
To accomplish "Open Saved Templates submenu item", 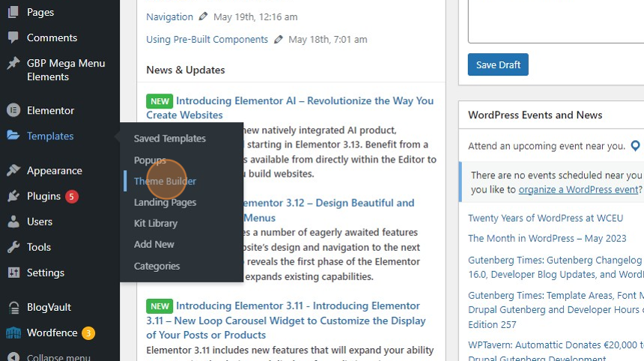I will (170, 139).
